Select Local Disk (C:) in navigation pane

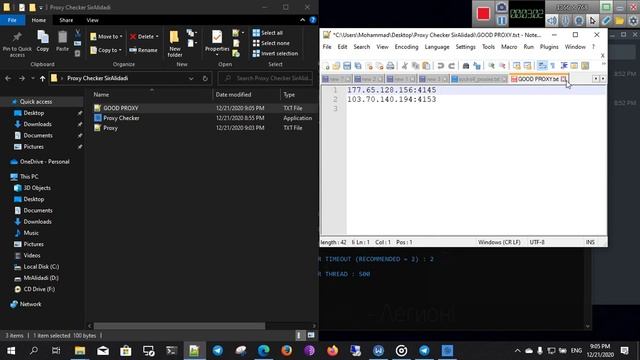pyautogui.click(x=41, y=267)
